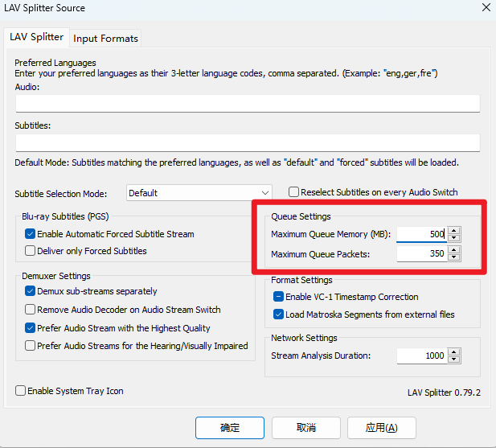496x448 pixels.
Task: Increase Maximum Queue Packets with up arrow
Action: coord(454,250)
